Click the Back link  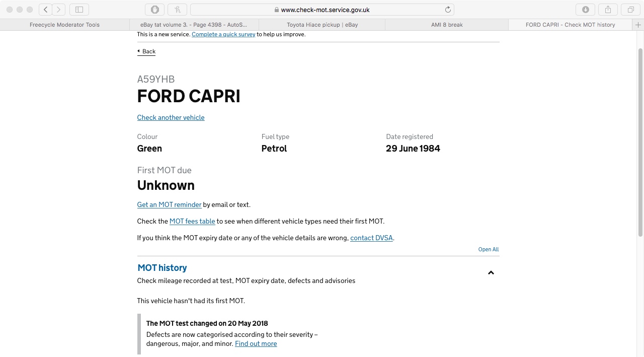pos(146,51)
